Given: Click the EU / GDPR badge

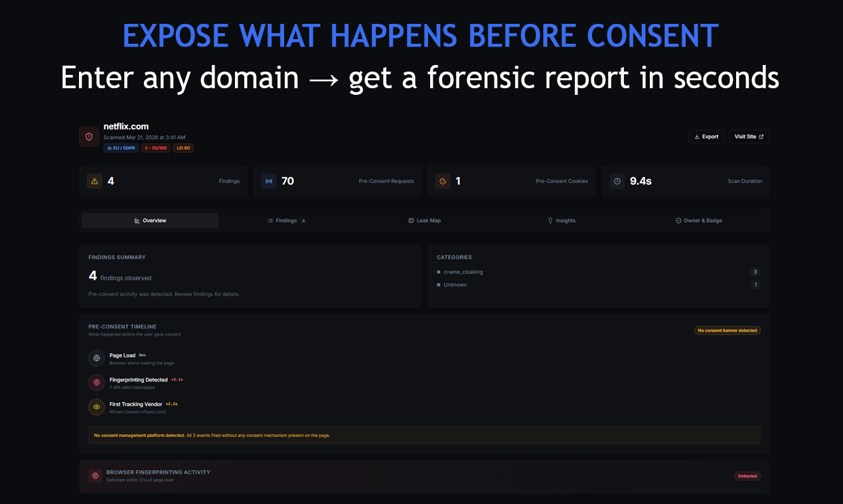Looking at the screenshot, I should click(x=121, y=149).
